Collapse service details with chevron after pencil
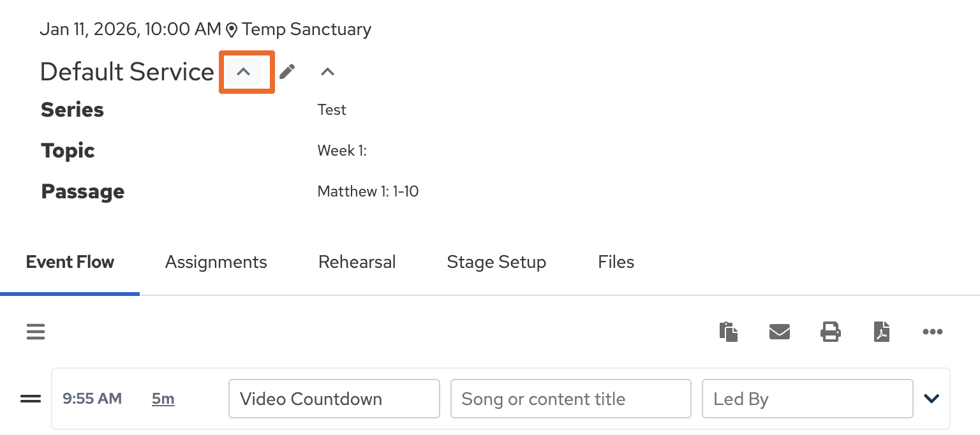The width and height of the screenshot is (980, 435). tap(327, 72)
